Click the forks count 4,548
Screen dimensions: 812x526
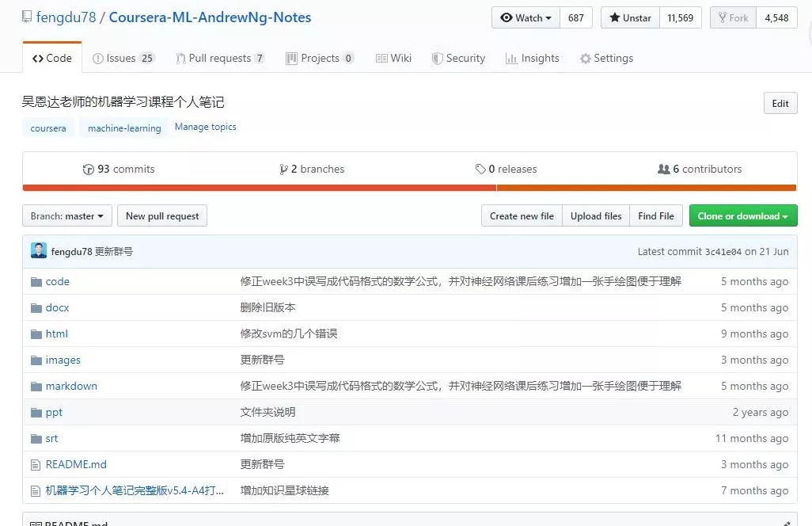pyautogui.click(x=777, y=17)
